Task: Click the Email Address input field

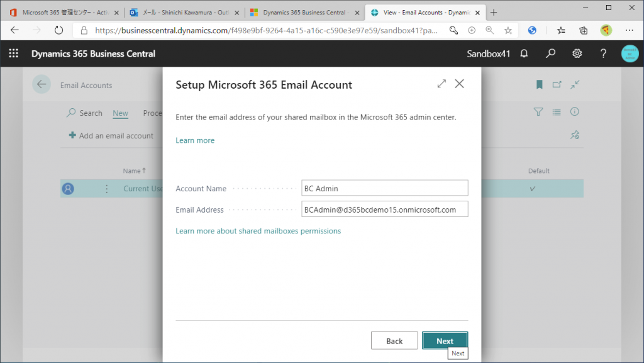Action: (x=384, y=209)
